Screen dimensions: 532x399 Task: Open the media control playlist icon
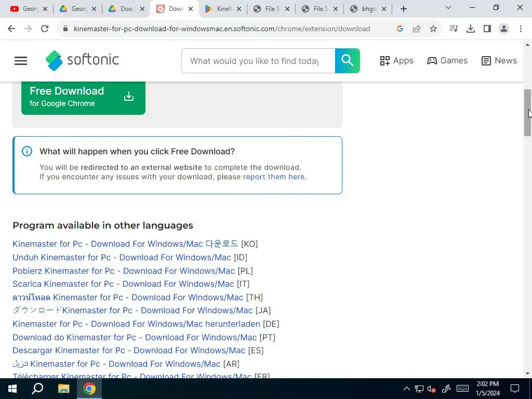pyautogui.click(x=454, y=29)
